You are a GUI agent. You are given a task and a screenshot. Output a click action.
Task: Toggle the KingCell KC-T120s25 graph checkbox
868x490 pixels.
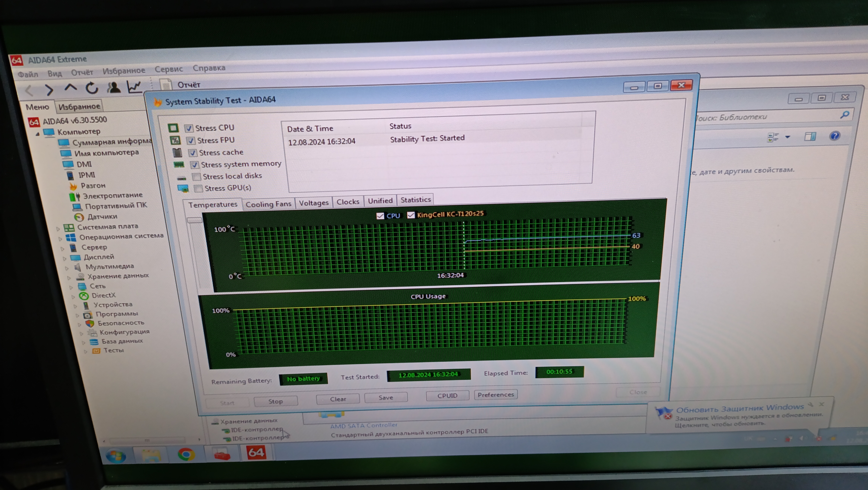point(411,215)
